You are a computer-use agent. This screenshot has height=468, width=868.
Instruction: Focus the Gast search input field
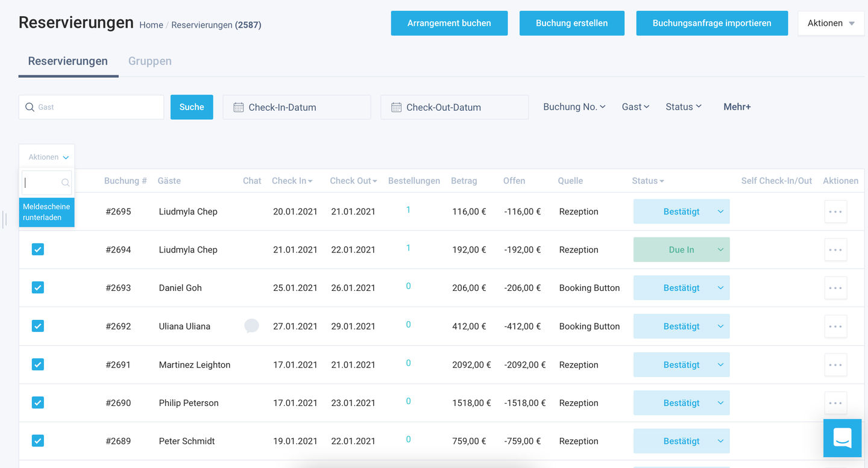point(92,107)
